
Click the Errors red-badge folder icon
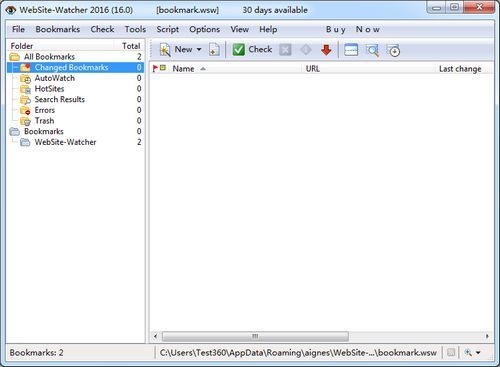click(25, 110)
